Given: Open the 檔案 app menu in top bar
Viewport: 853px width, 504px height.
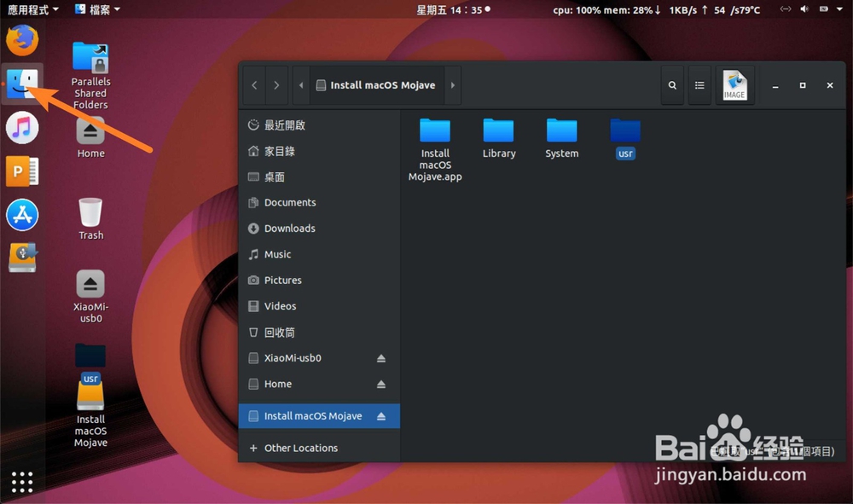Looking at the screenshot, I should pyautogui.click(x=97, y=9).
